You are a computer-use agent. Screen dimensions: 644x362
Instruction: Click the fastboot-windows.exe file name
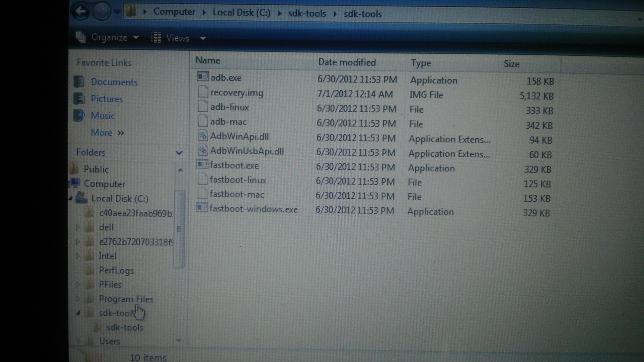coord(254,209)
